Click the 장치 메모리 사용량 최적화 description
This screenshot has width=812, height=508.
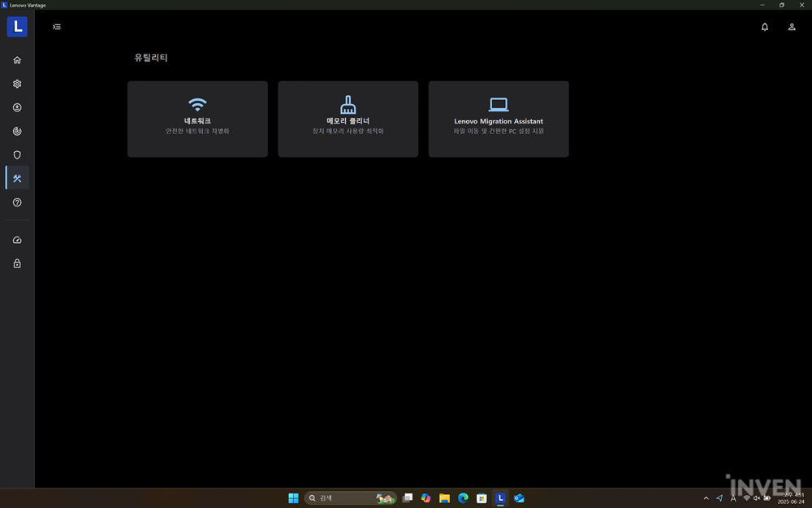[348, 131]
